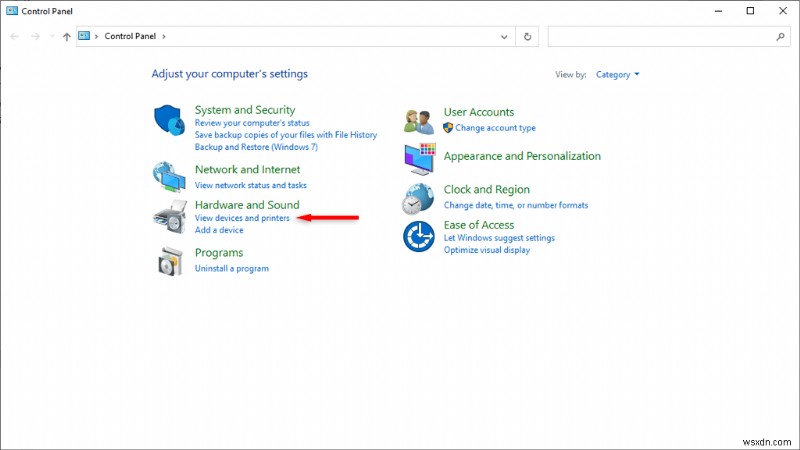Viewport: 800px width, 450px height.
Task: Click the Programs disc box icon
Action: click(170, 261)
